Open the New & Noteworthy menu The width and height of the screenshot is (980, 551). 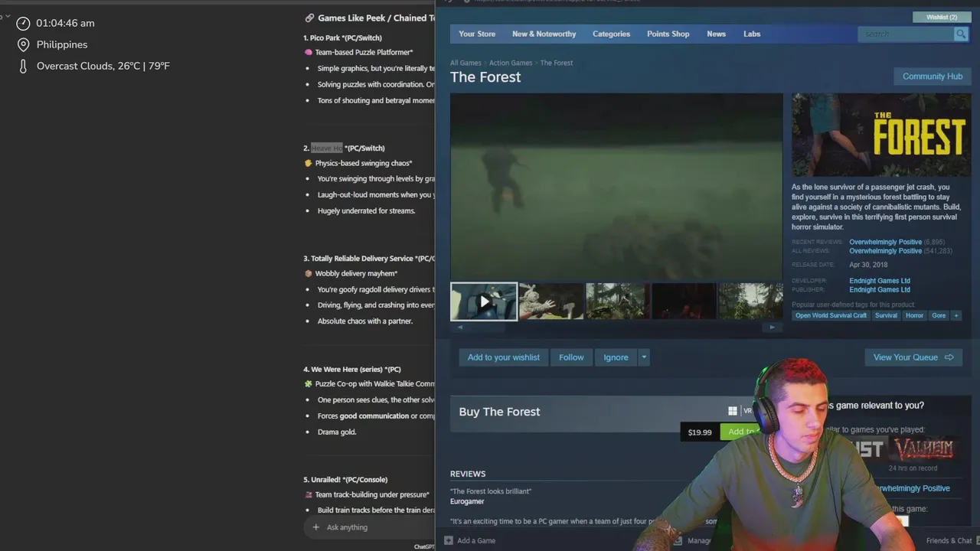[544, 34]
